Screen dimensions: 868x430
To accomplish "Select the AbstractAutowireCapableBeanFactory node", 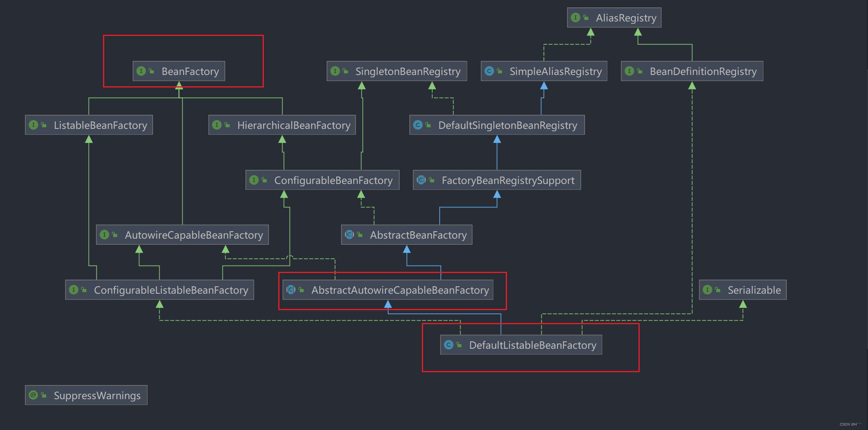I will [388, 290].
